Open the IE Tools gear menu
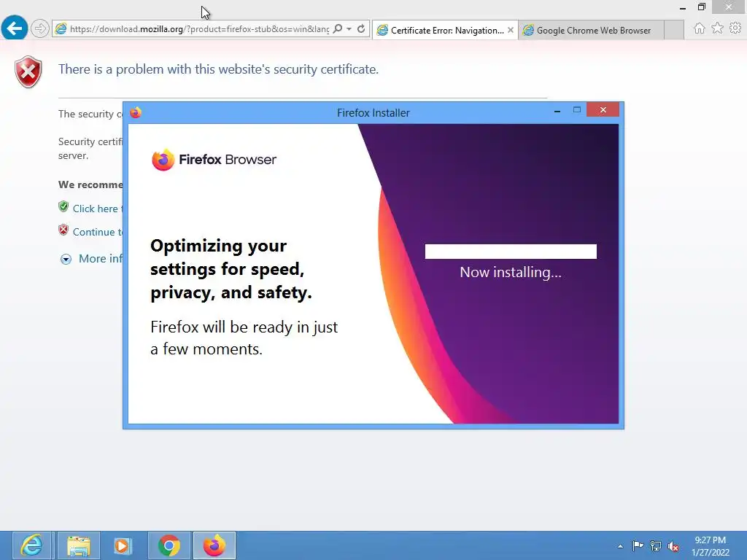747x560 pixels. click(x=735, y=28)
